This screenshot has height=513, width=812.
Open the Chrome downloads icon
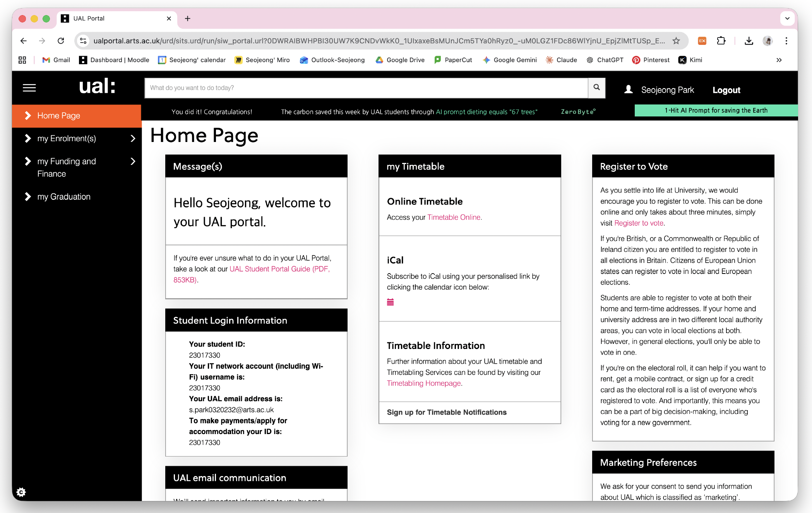749,41
